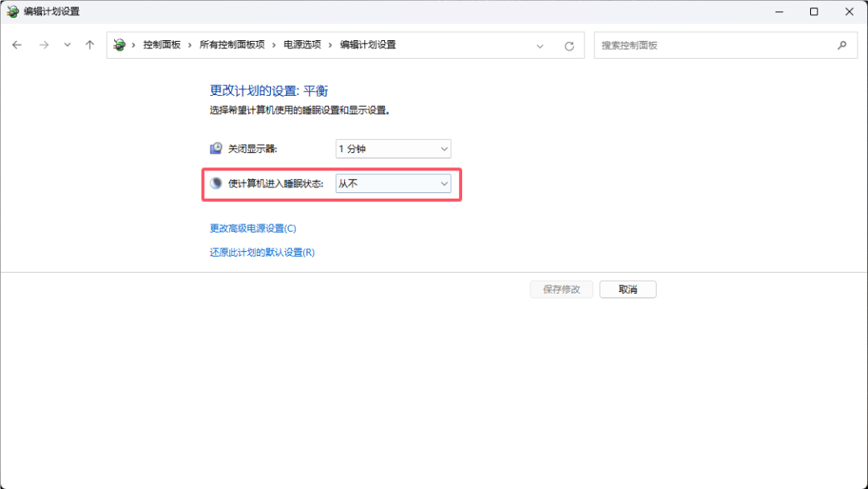Click the search magnifier icon

coord(841,45)
